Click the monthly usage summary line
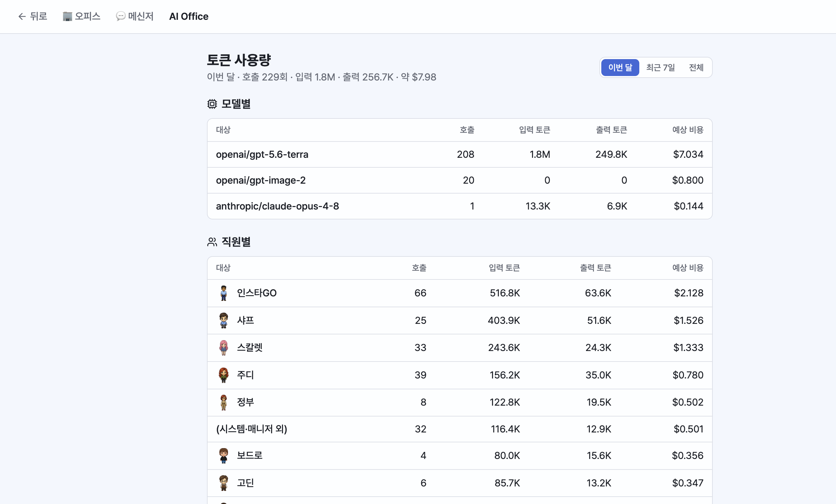The width and height of the screenshot is (836, 504). (322, 77)
